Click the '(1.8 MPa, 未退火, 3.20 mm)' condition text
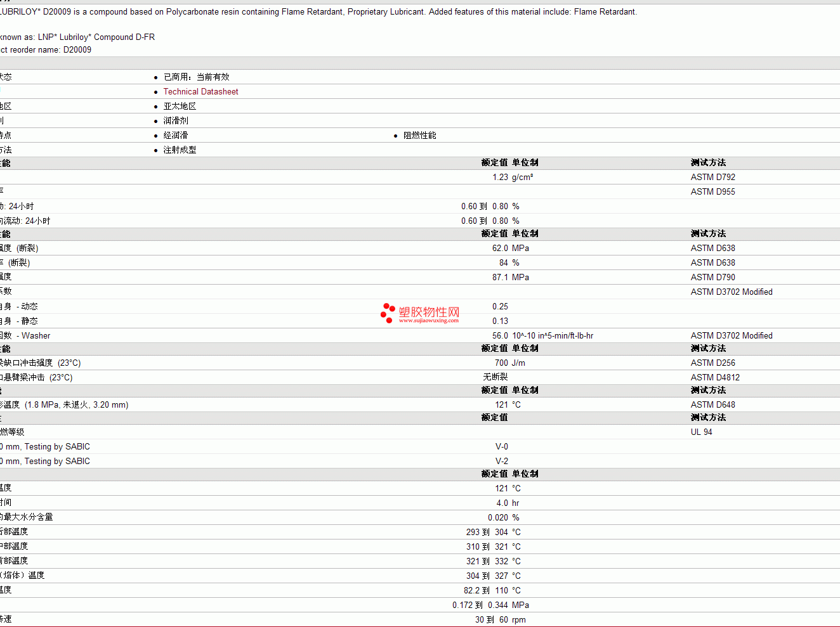 [x=76, y=404]
